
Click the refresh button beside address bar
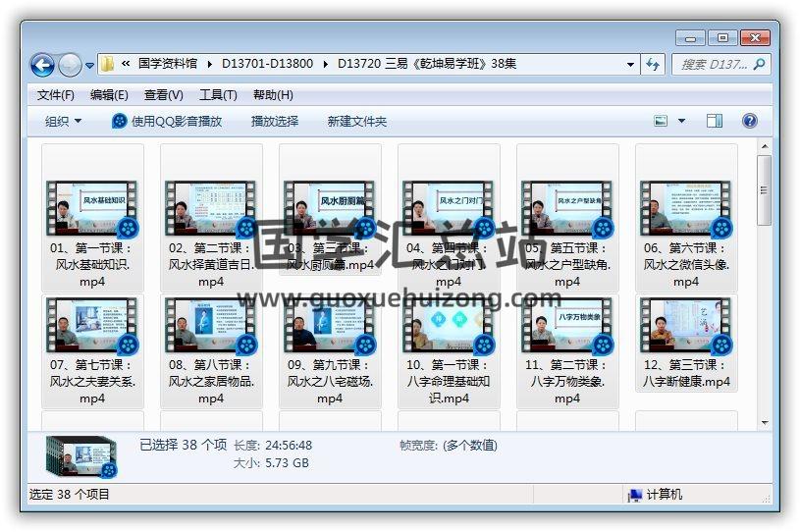tap(654, 65)
